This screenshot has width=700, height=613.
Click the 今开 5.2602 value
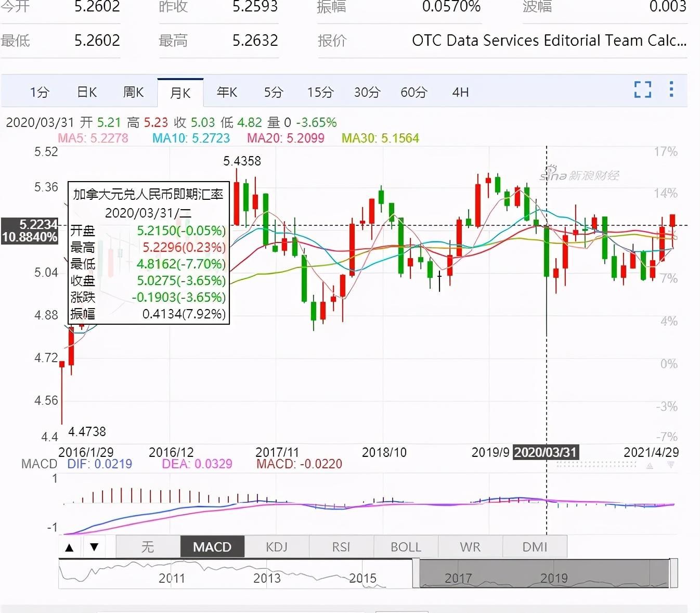click(x=97, y=6)
